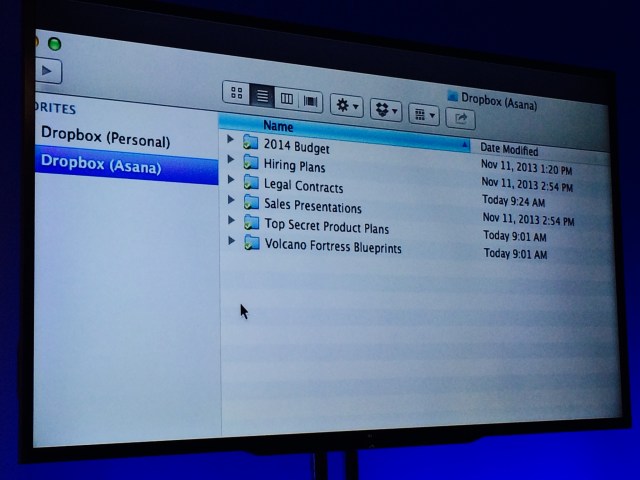The width and height of the screenshot is (640, 480).
Task: Click the Share toolbar button
Action: tap(461, 118)
